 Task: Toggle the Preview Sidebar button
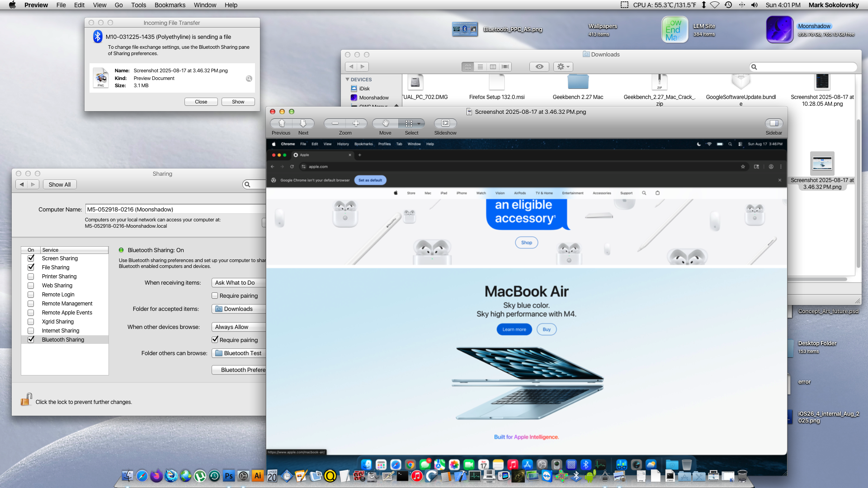click(x=774, y=123)
